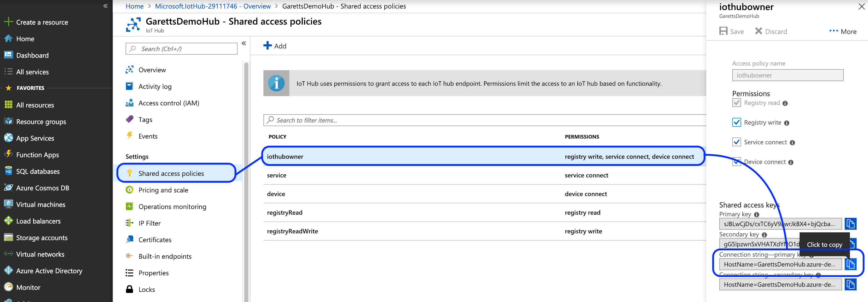The width and height of the screenshot is (868, 302).
Task: Open All resources favorite
Action: (x=35, y=105)
